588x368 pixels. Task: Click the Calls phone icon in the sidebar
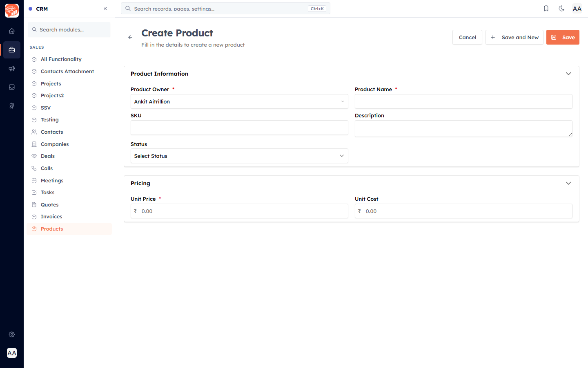click(34, 168)
